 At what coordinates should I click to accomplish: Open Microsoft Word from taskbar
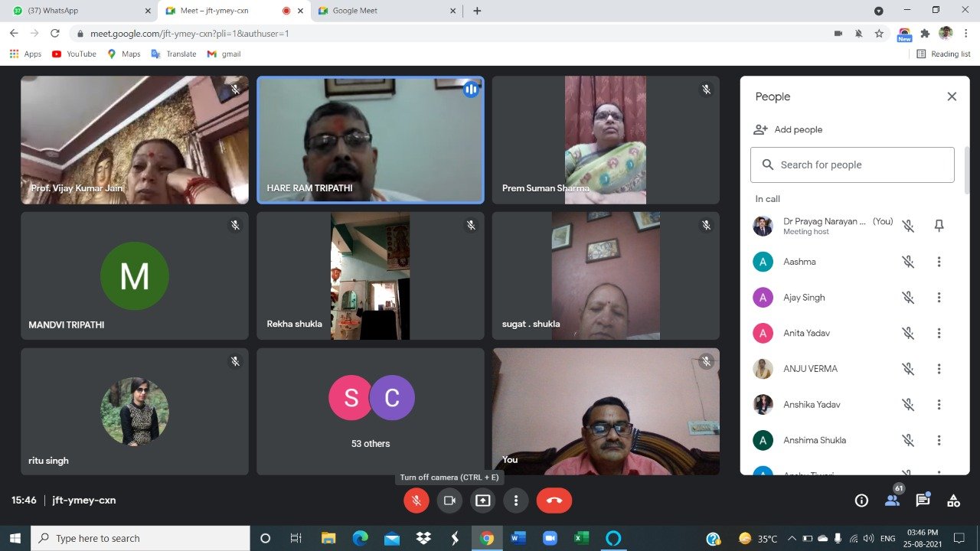[x=518, y=539]
